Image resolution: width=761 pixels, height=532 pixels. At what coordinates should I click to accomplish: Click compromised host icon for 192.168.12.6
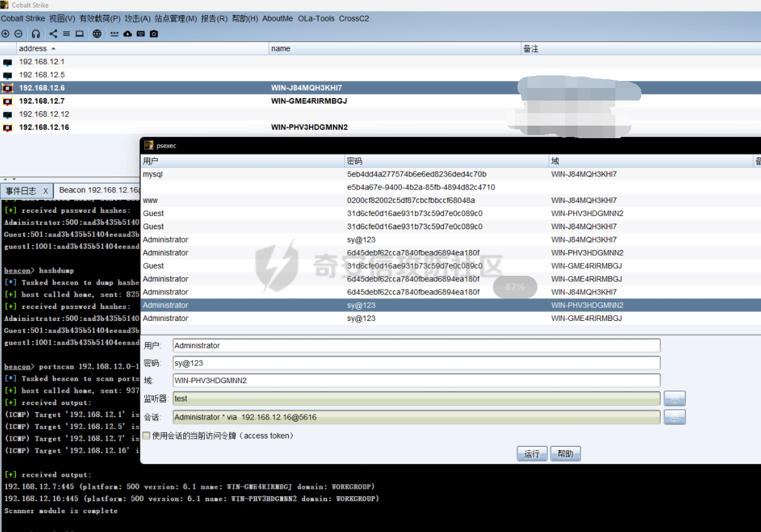tap(8, 89)
